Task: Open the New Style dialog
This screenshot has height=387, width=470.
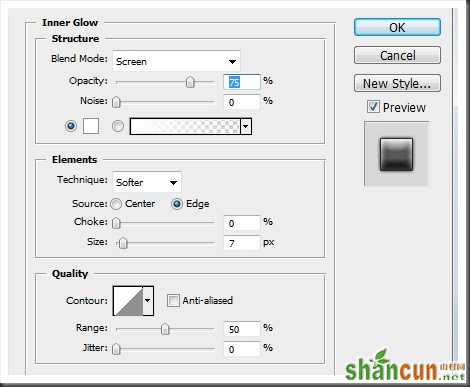Action: click(x=397, y=83)
